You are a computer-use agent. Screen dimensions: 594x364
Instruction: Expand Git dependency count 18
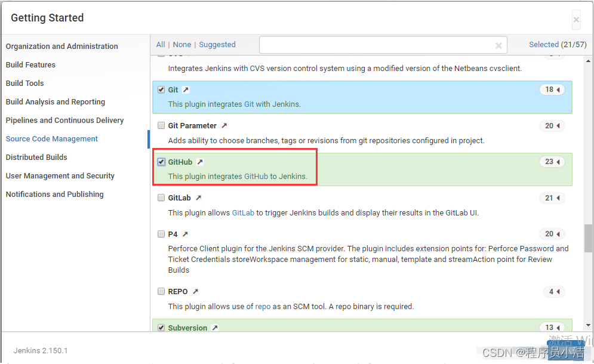pyautogui.click(x=552, y=90)
